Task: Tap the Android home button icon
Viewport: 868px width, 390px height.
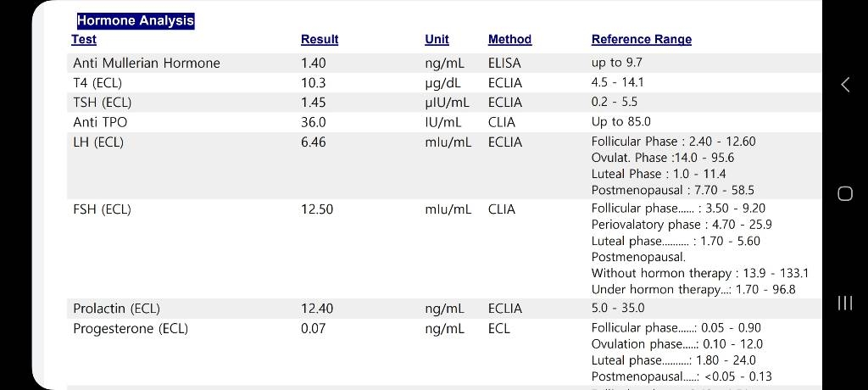Action: 845,193
